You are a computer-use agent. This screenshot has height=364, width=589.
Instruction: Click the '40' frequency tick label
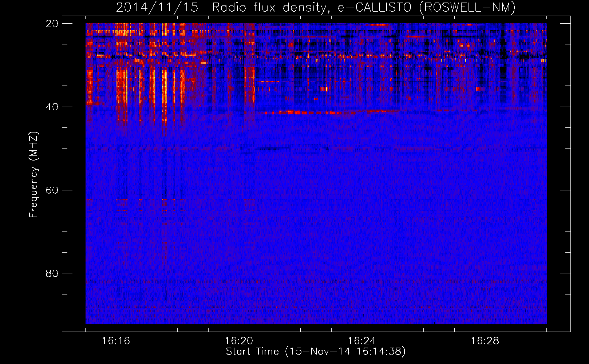52,107
